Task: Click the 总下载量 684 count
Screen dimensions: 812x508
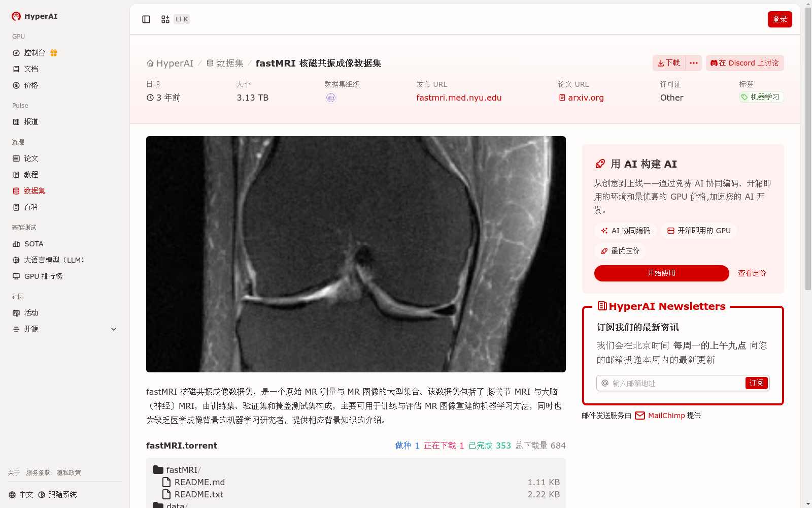Action: 540,446
